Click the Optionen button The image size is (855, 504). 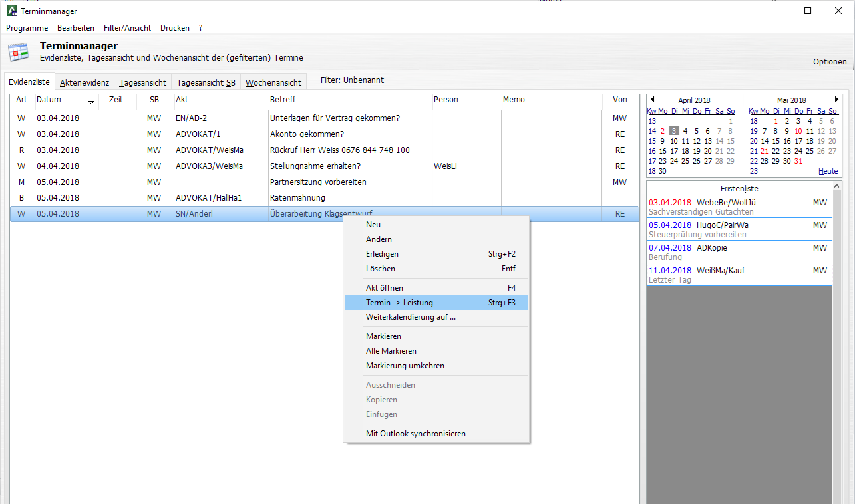pos(830,62)
